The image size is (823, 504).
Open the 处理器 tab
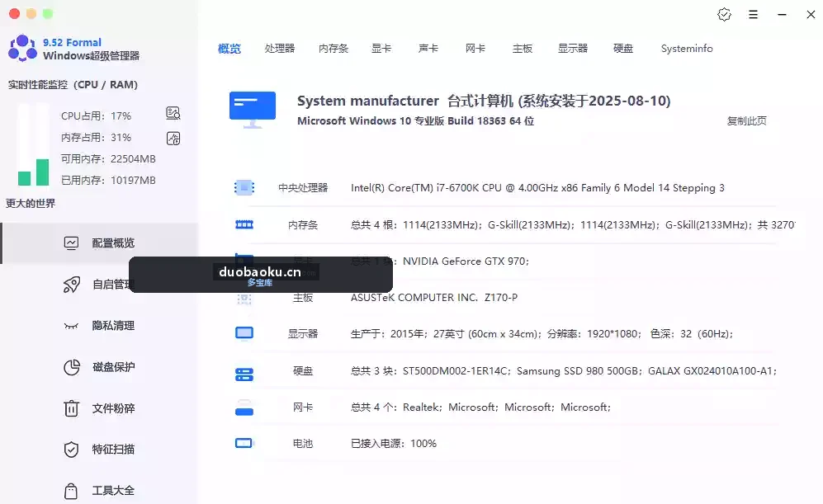coord(279,49)
